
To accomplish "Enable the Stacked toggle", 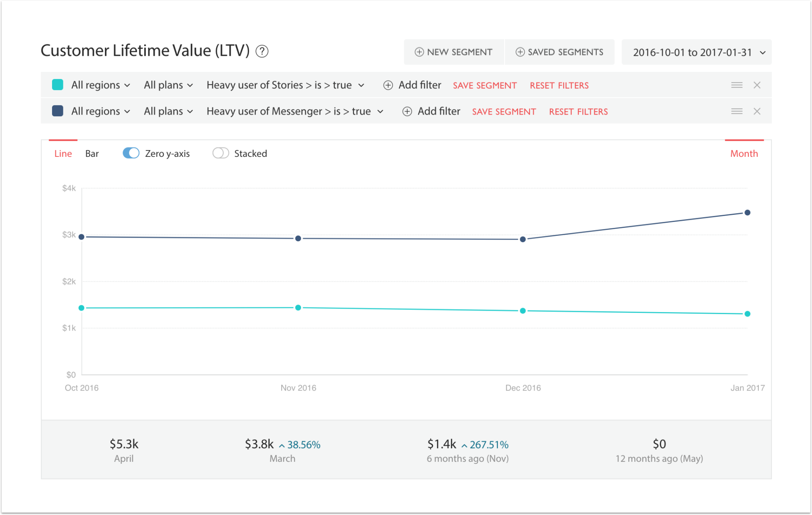I will point(220,153).
